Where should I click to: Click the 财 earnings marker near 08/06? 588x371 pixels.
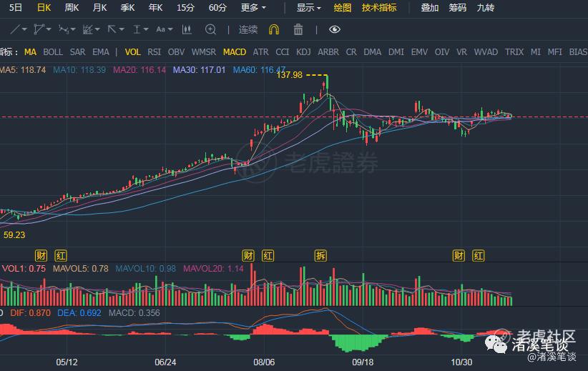[248, 256]
